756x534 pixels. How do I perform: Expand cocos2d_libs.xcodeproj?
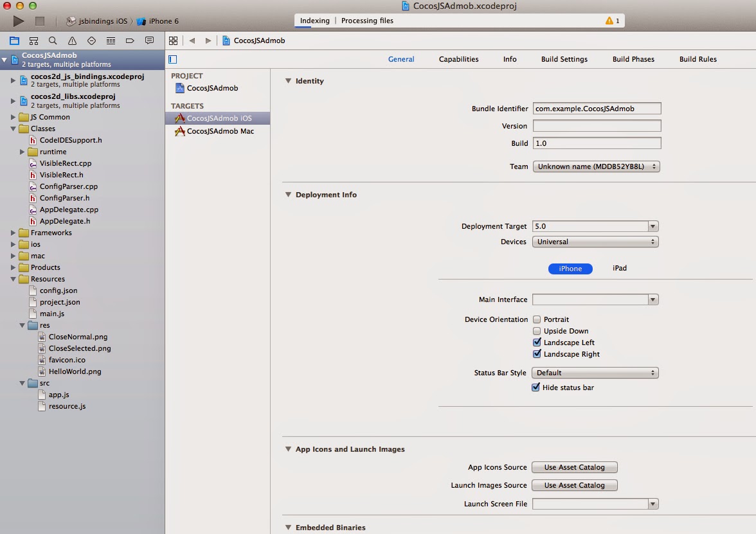[13, 101]
